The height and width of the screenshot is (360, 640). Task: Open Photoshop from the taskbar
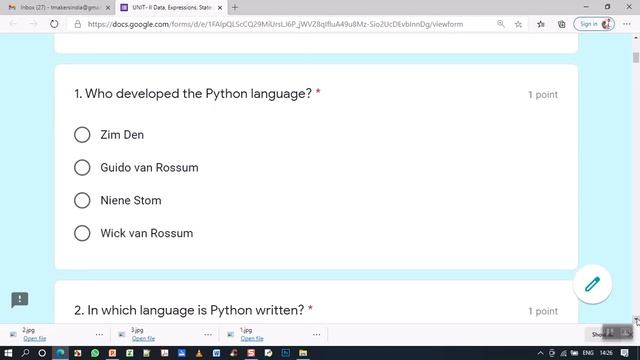click(x=285, y=353)
